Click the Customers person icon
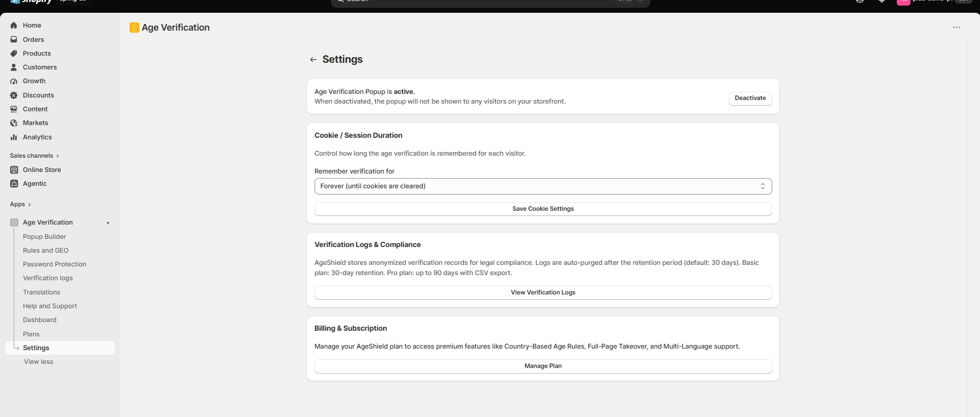 [14, 67]
